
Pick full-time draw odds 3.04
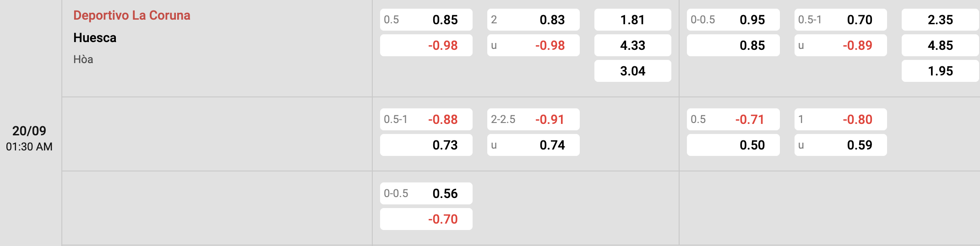633,71
